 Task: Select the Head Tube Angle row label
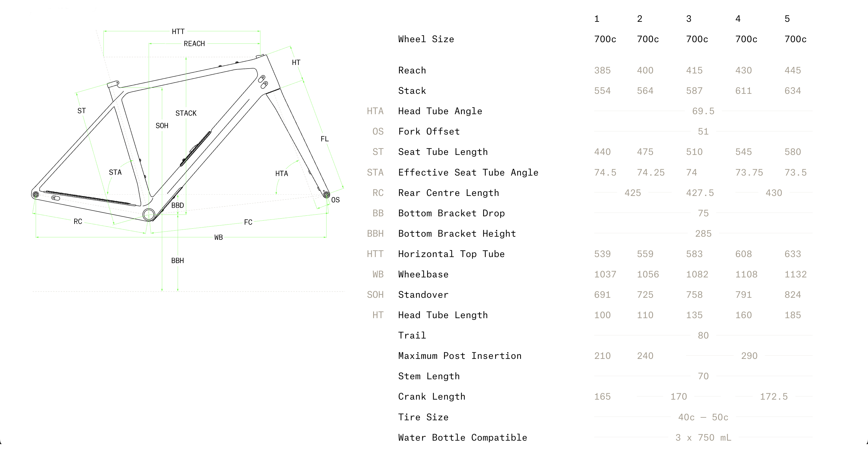(440, 111)
